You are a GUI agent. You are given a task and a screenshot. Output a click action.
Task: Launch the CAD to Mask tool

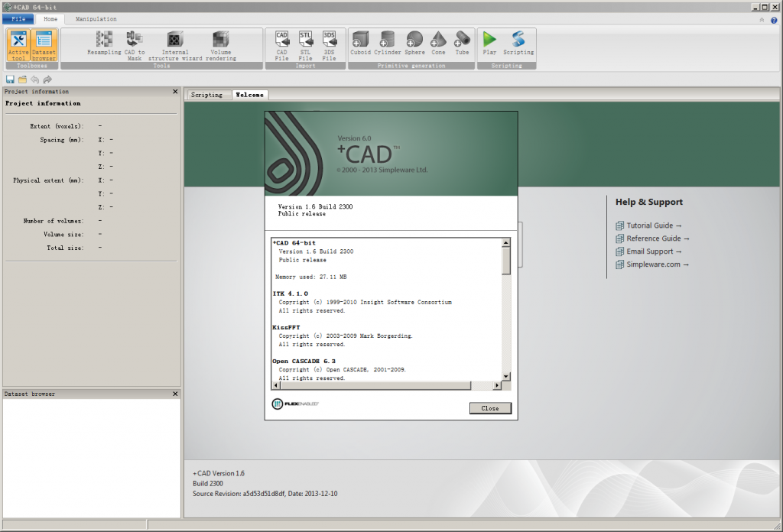point(135,45)
